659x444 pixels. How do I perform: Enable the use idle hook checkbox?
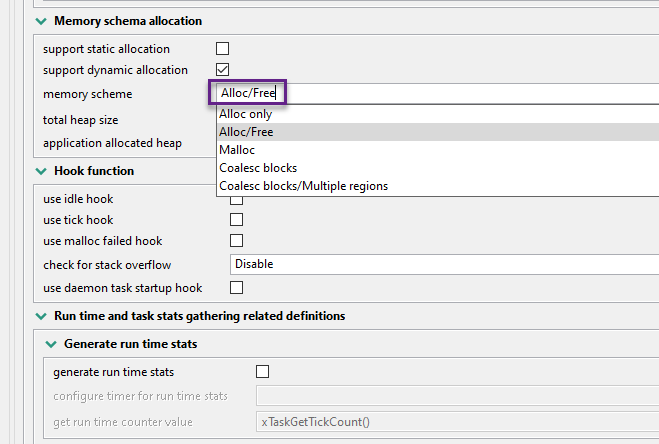coord(237,199)
